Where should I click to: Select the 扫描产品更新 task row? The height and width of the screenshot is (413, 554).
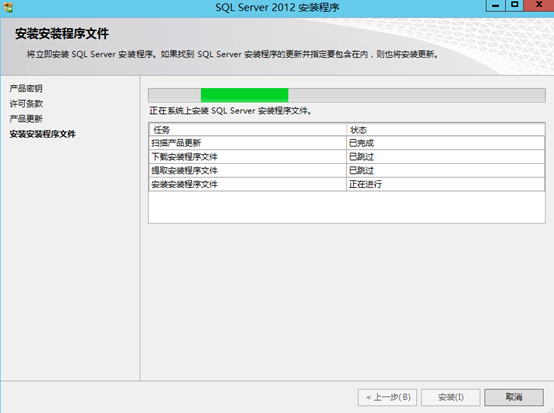[347, 143]
